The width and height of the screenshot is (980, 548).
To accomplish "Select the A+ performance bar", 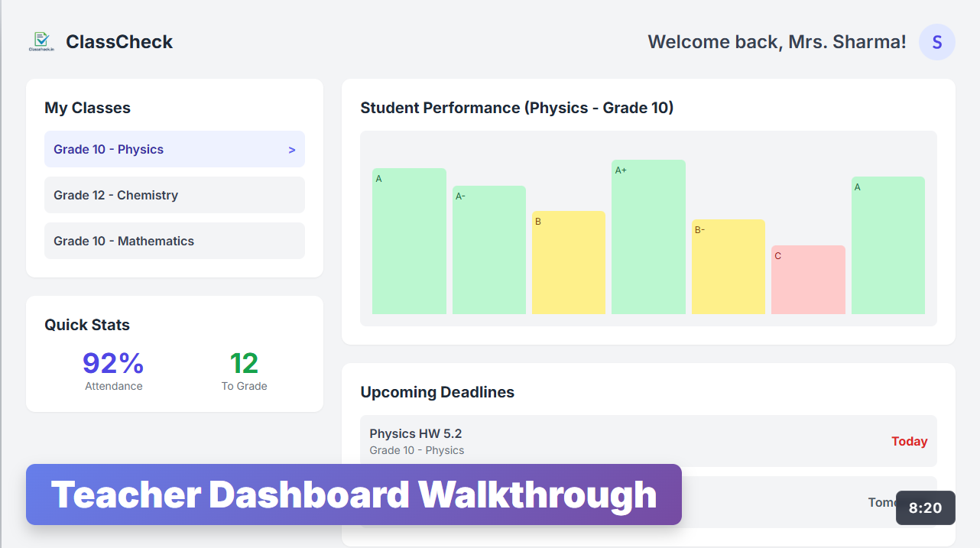I will 648,237.
